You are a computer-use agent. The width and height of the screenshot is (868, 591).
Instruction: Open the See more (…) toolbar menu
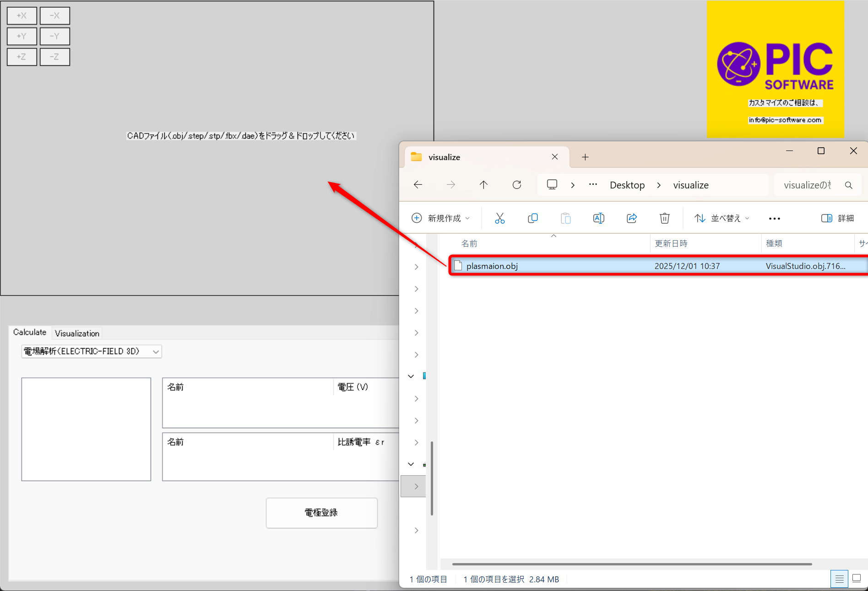click(x=774, y=219)
